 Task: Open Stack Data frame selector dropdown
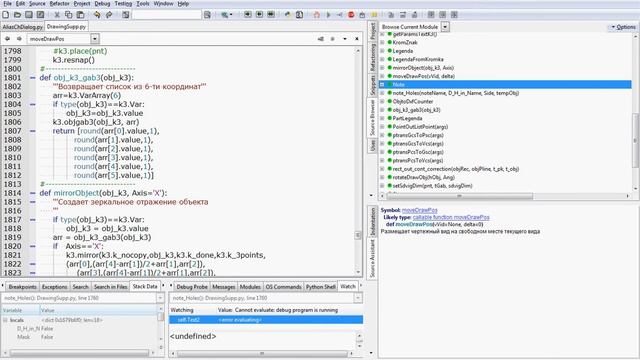[160, 298]
